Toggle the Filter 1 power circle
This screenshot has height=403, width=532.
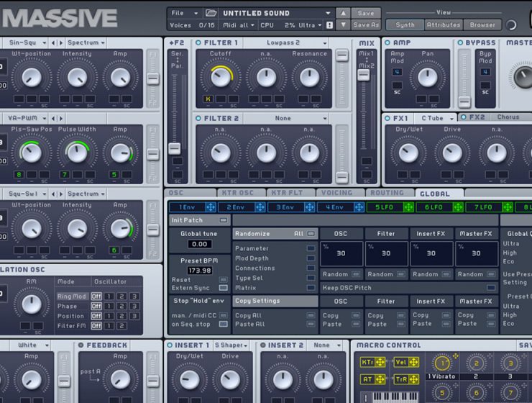click(198, 42)
